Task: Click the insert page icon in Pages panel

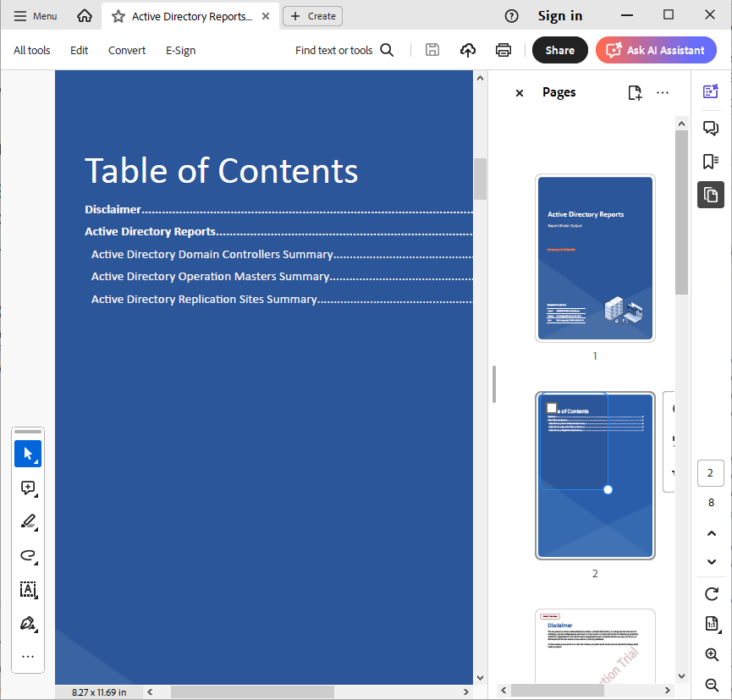Action: point(635,92)
